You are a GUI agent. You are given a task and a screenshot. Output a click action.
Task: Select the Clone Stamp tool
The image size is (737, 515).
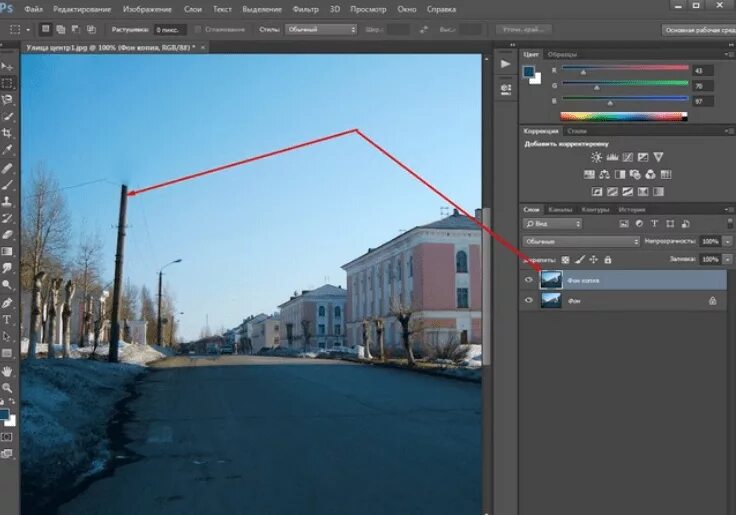click(x=7, y=202)
